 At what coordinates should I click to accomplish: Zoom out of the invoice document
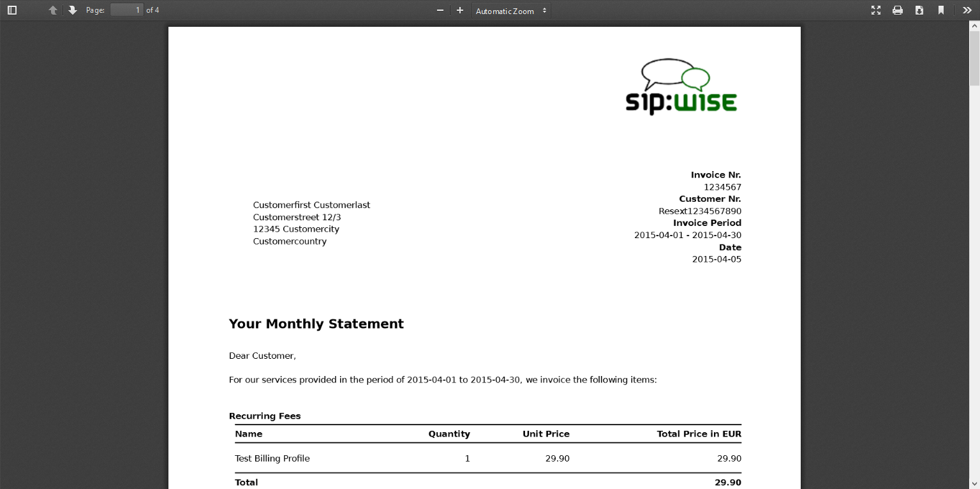pos(440,10)
